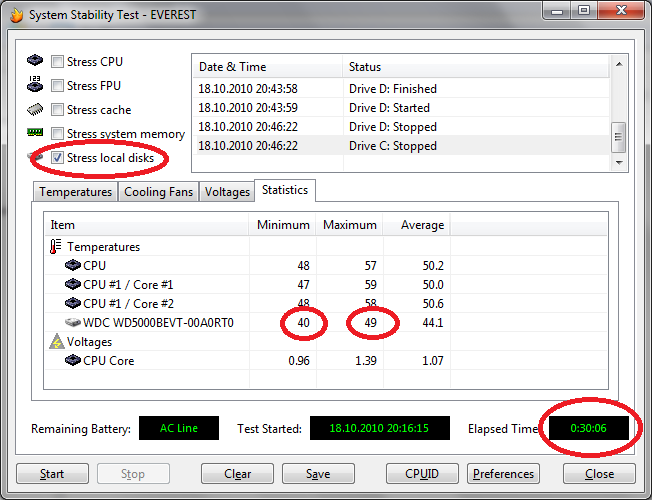Click the AC Line battery display
652x500 pixels.
click(179, 428)
